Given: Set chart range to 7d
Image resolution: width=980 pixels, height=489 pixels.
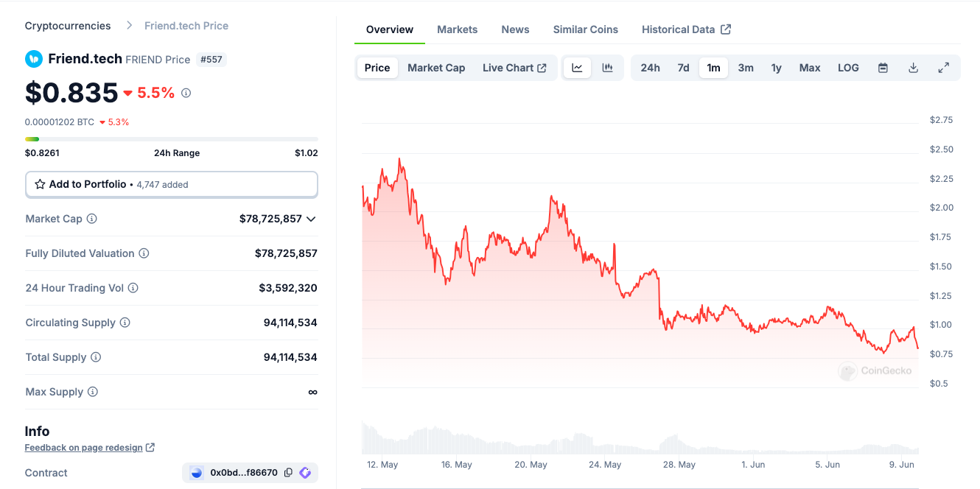Looking at the screenshot, I should (683, 68).
